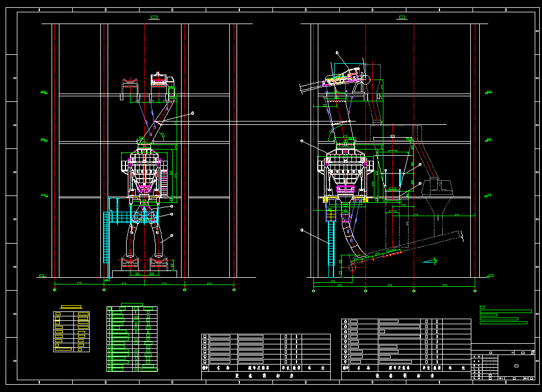Select the yellow-text table in the drawing

coord(72,332)
